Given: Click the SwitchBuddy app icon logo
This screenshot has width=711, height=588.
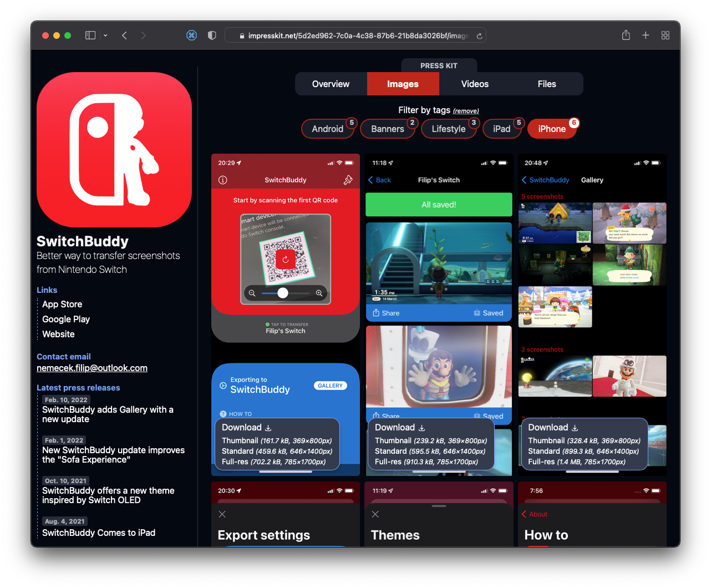Looking at the screenshot, I should [114, 150].
